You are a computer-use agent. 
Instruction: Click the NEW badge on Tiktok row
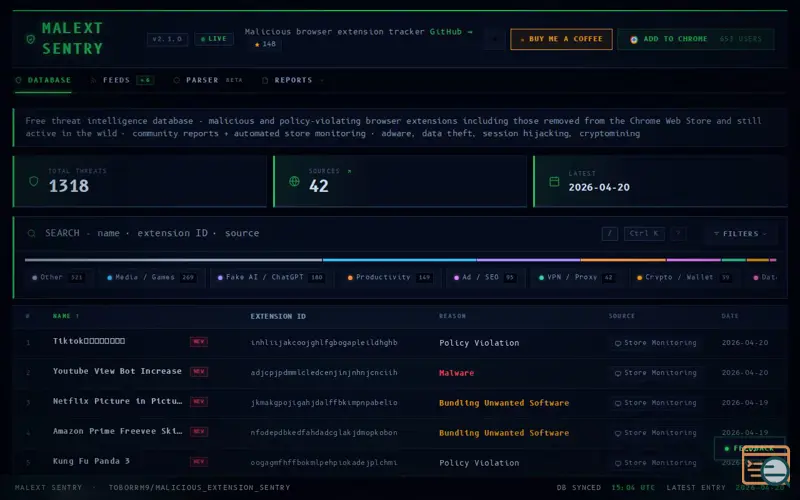[199, 342]
